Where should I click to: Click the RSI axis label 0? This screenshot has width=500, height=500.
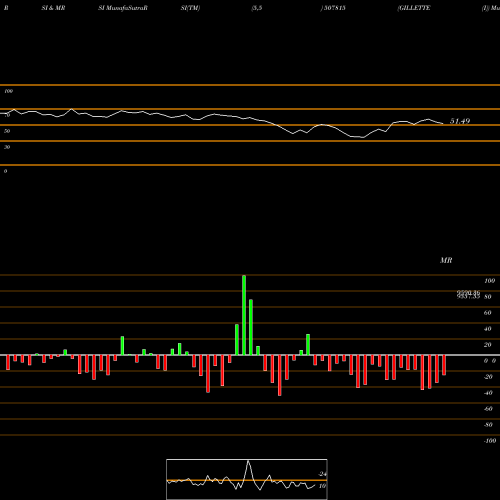[5, 171]
